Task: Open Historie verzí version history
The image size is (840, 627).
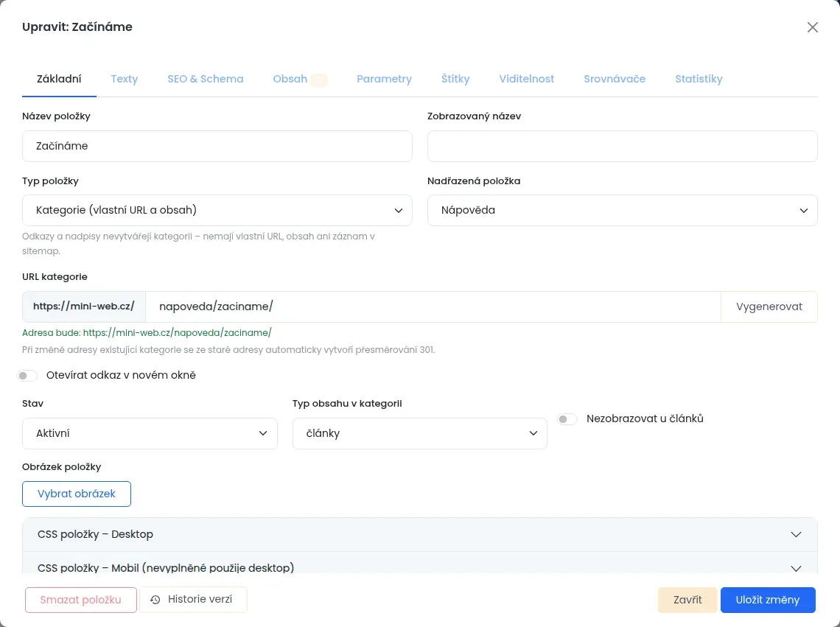Action: (193, 600)
